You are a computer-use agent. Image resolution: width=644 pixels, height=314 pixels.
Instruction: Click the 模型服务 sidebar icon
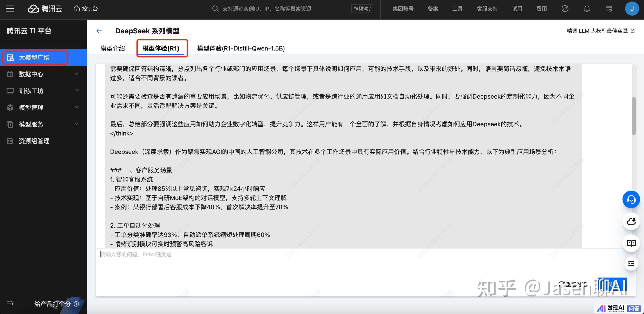point(10,124)
